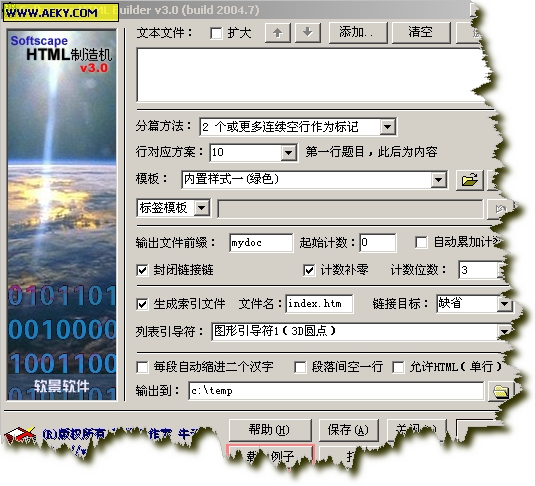Click the 输出文件前缀 field with mydoc
This screenshot has width=535, height=486.
click(x=261, y=243)
